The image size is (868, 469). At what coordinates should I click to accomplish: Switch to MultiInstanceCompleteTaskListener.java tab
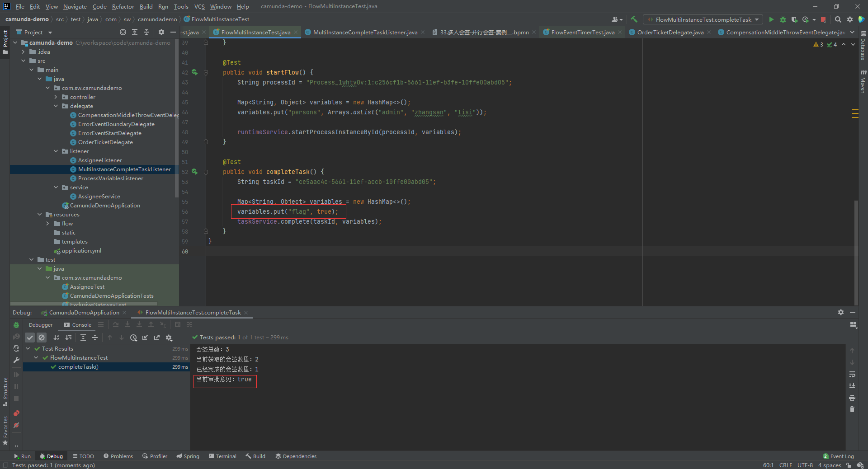[365, 32]
